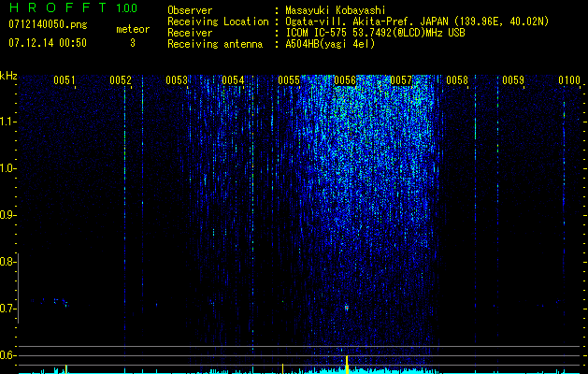Click time marker 0100
This screenshot has height=374, width=588.
tap(569, 80)
